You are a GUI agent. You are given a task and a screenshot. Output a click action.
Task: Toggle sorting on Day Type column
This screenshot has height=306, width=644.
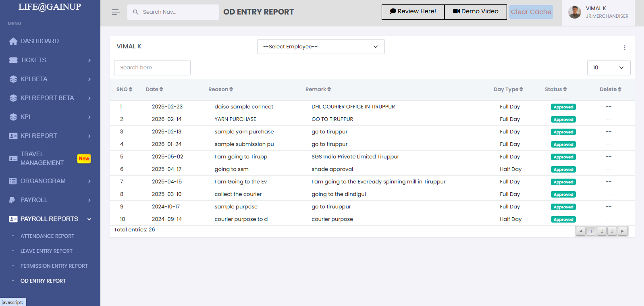point(508,90)
